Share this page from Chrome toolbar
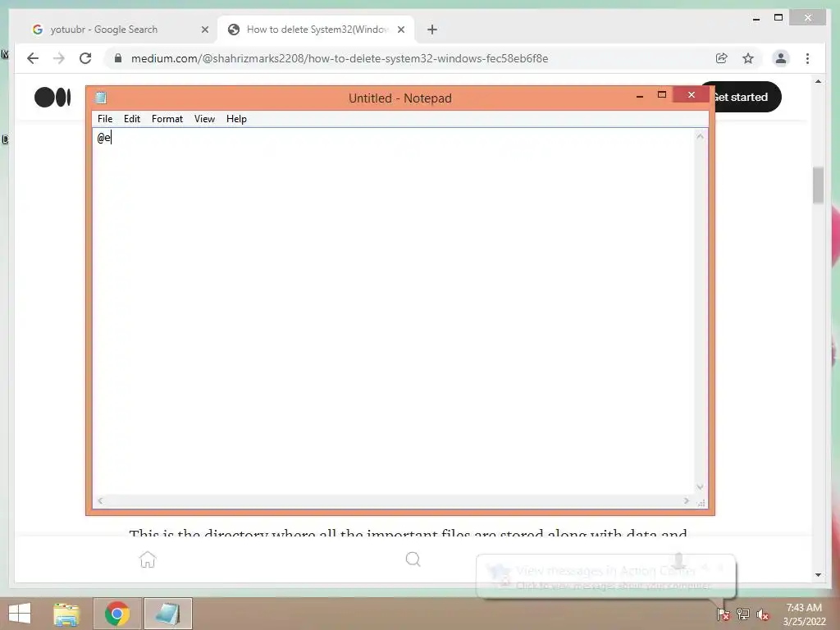This screenshot has height=630, width=840. pyautogui.click(x=722, y=58)
